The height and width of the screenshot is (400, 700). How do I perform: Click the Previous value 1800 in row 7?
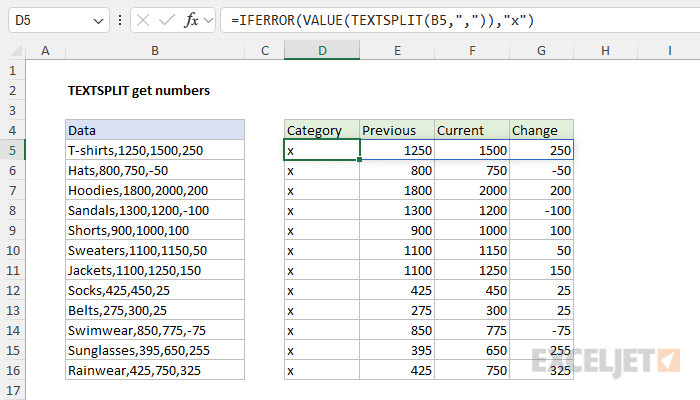pos(397,191)
